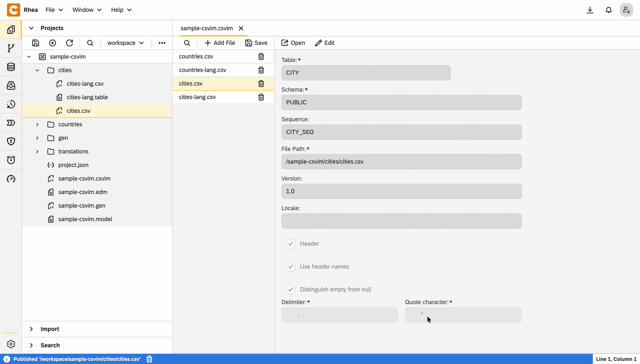This screenshot has width=640, height=364.
Task: Open Settings gear in sidebar
Action: [x=11, y=344]
